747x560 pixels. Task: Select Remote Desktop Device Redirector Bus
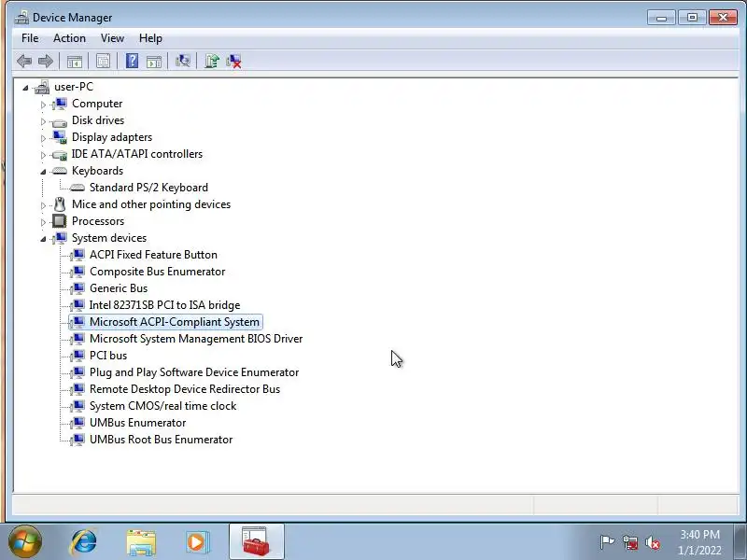185,389
